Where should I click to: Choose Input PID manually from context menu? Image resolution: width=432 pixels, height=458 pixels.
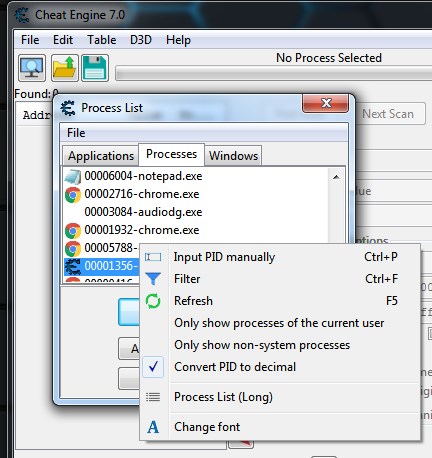280,257
